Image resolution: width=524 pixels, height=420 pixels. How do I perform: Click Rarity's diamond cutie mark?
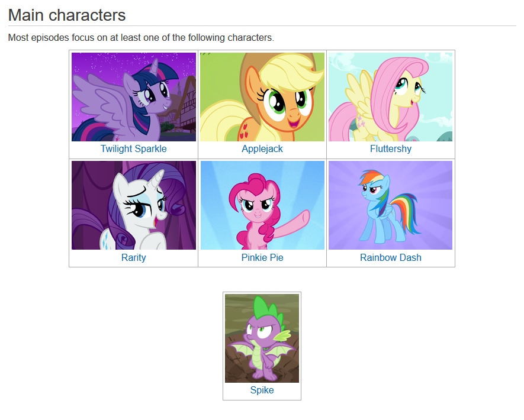pos(105,240)
